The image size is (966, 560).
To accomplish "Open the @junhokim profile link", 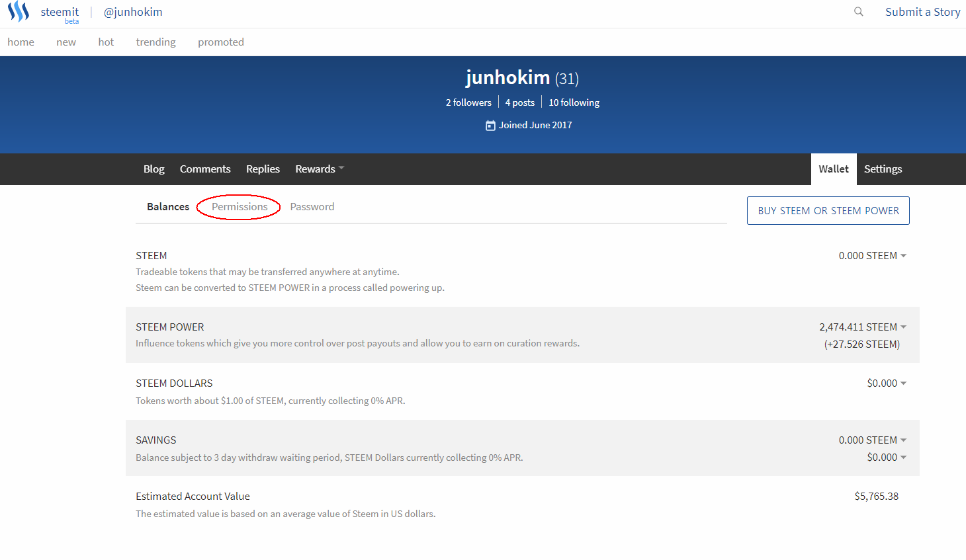I will [x=133, y=12].
